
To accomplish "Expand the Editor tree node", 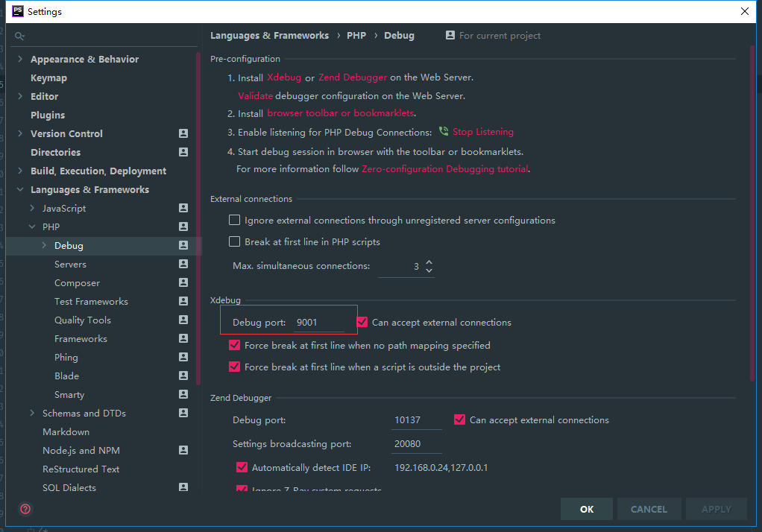I will (20, 96).
